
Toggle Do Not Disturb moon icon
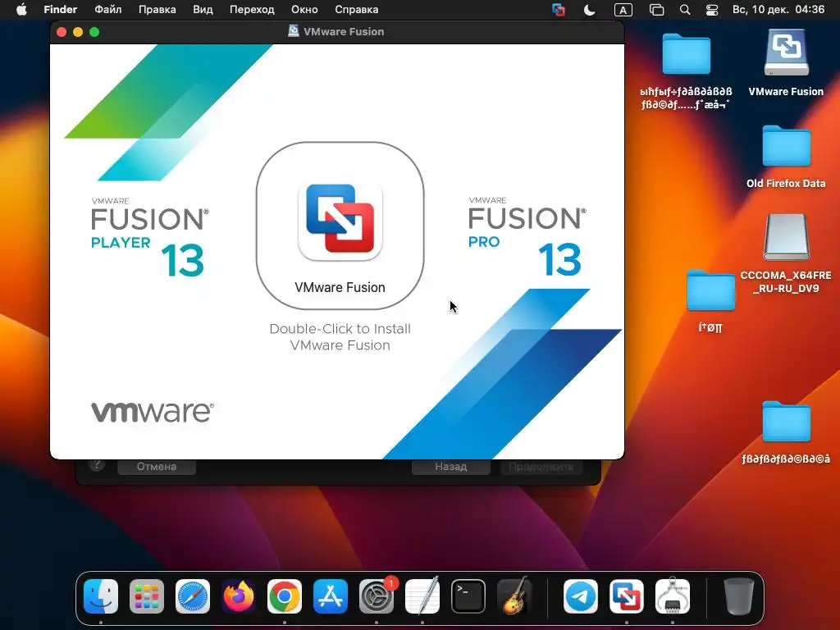(589, 10)
